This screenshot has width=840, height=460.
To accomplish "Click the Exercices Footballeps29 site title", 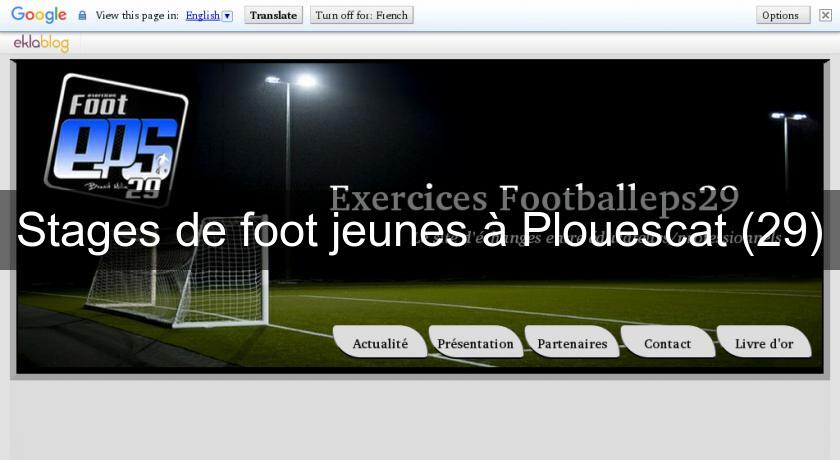I will pos(534,198).
